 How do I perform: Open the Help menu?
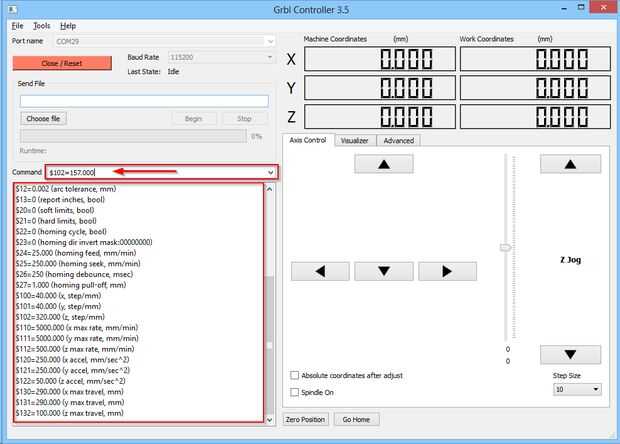(x=68, y=26)
